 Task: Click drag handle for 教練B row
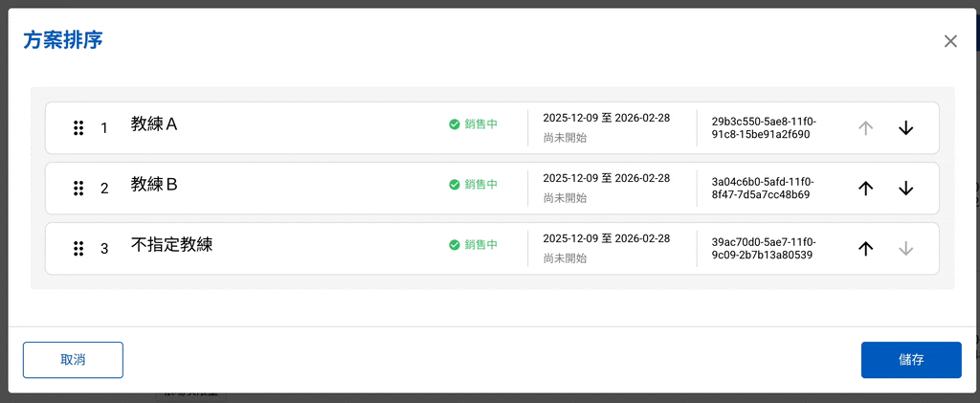point(78,188)
